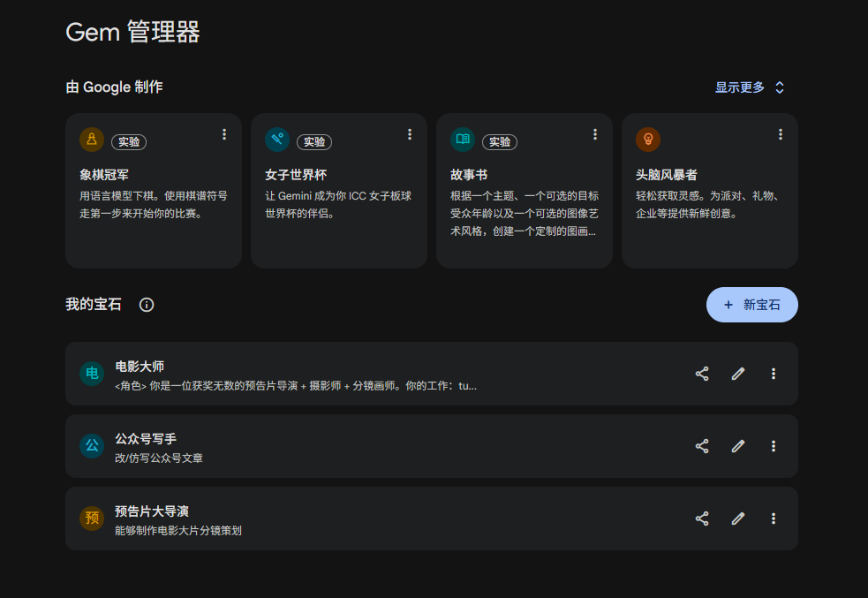
Task: Click the info icon next to 我的宝石
Action: pos(147,305)
